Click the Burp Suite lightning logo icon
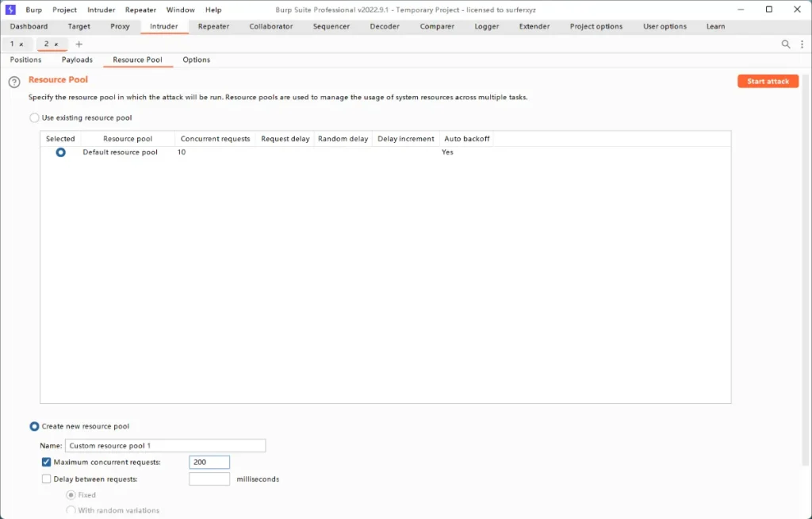This screenshot has width=812, height=519. [x=11, y=10]
